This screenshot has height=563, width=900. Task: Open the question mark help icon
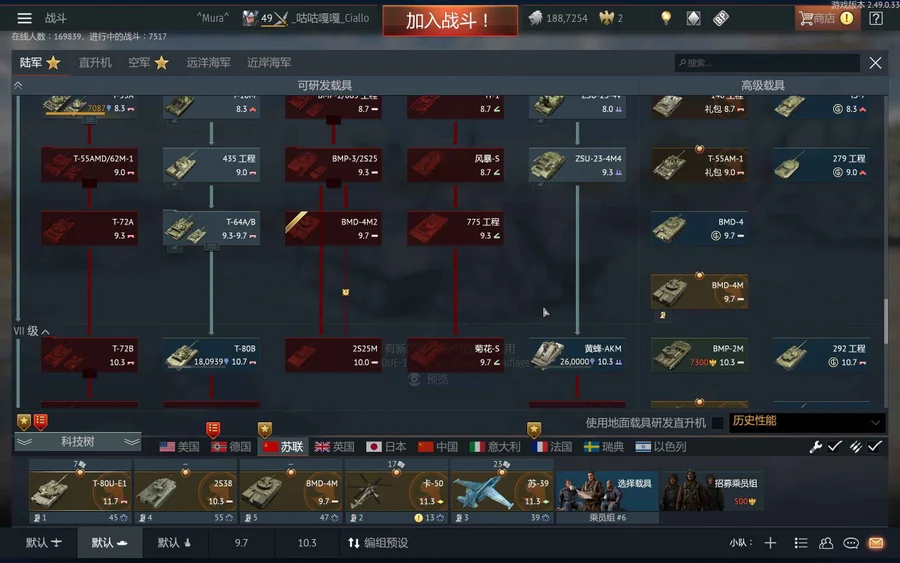(876, 18)
